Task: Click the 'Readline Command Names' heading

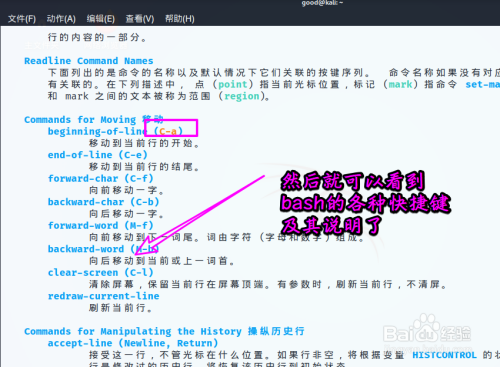Action: tap(89, 61)
